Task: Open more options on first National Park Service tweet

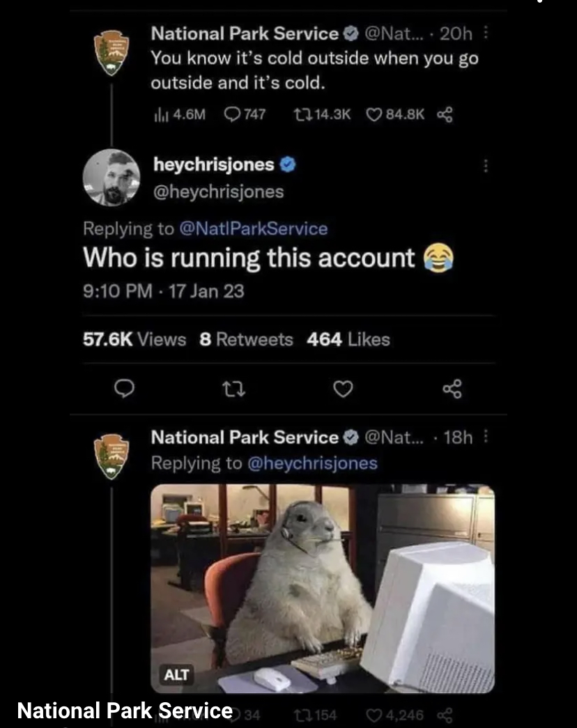Action: click(486, 33)
